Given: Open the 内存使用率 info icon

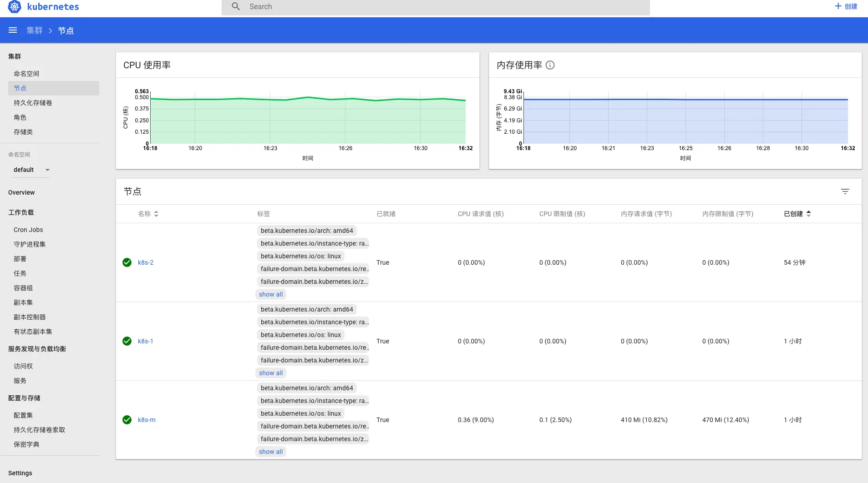Looking at the screenshot, I should coord(550,65).
